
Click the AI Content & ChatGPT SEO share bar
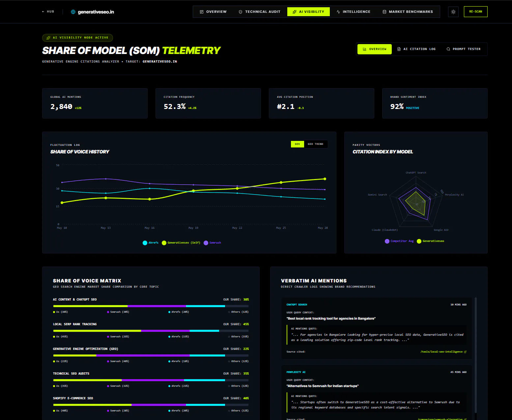point(151,306)
